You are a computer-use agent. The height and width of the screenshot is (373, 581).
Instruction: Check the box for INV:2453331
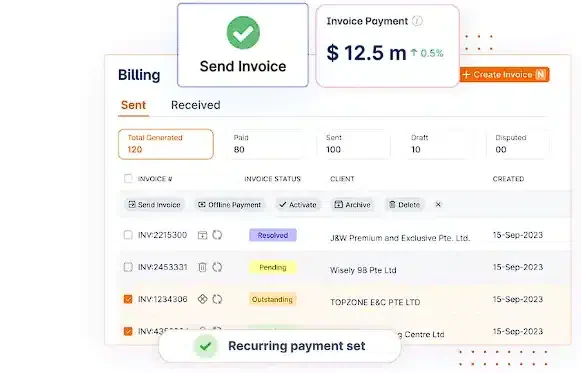point(128,267)
